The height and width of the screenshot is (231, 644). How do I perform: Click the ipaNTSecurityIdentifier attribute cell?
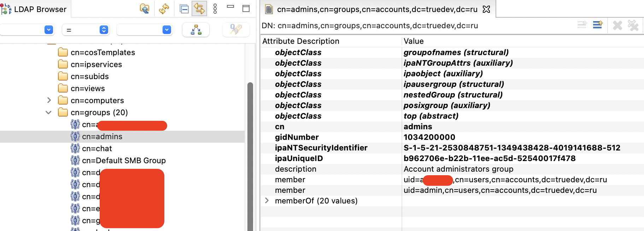pyautogui.click(x=321, y=148)
